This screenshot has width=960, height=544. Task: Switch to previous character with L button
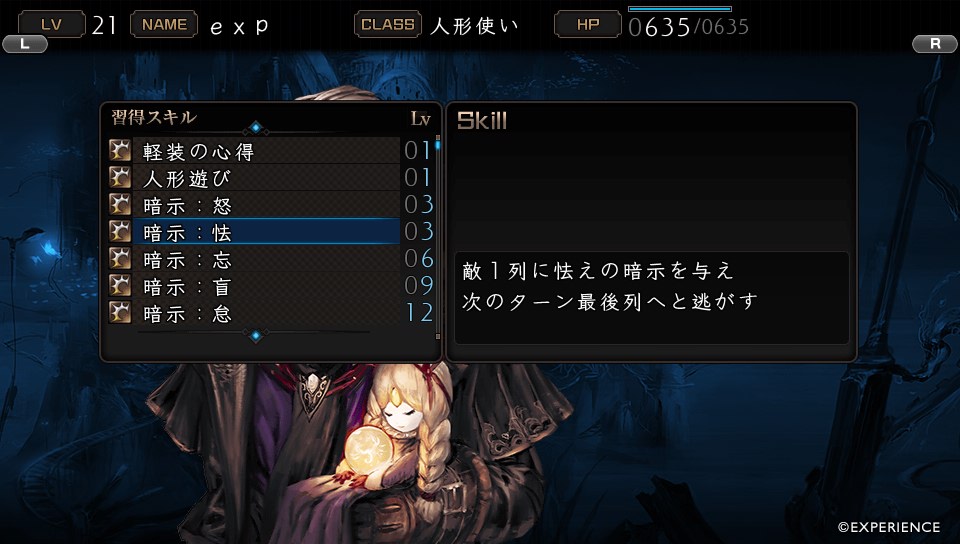(25, 44)
